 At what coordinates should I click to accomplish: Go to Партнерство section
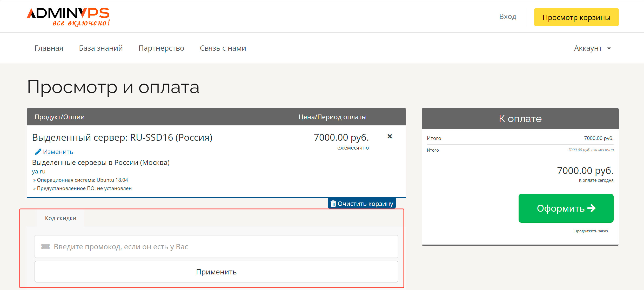161,48
